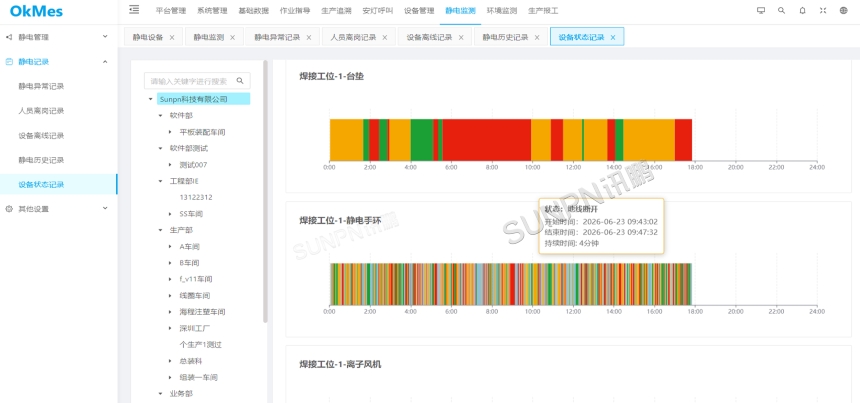The image size is (860, 403).
Task: Open the 安灯呼叫 top menu
Action: point(378,10)
